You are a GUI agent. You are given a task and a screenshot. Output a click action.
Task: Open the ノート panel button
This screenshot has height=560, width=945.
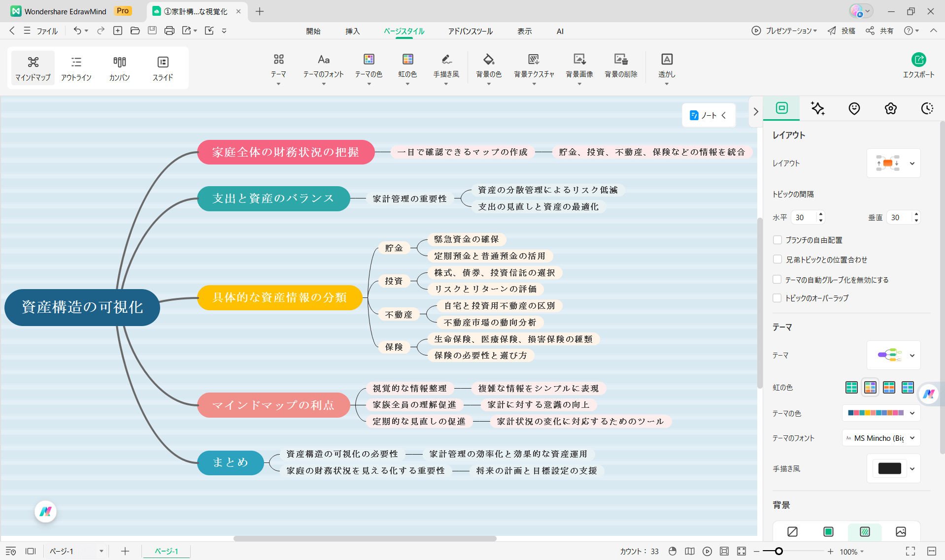click(x=708, y=115)
